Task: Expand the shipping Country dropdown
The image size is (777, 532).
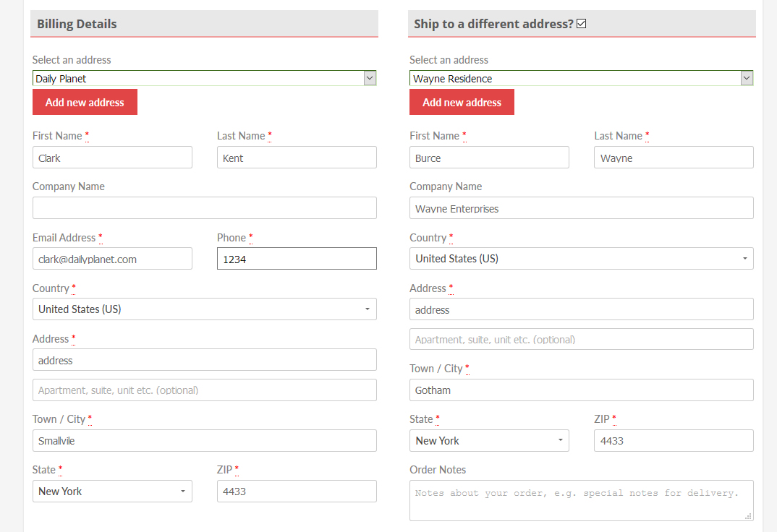Action: (581, 259)
